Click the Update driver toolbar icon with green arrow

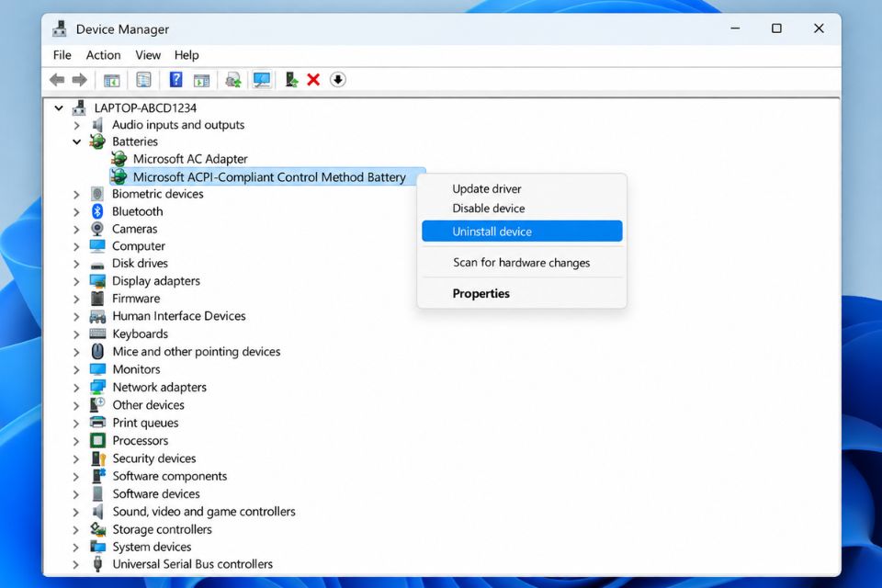(x=232, y=80)
